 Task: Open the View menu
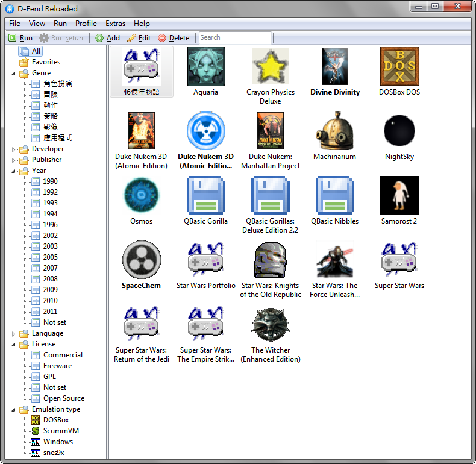click(x=37, y=24)
